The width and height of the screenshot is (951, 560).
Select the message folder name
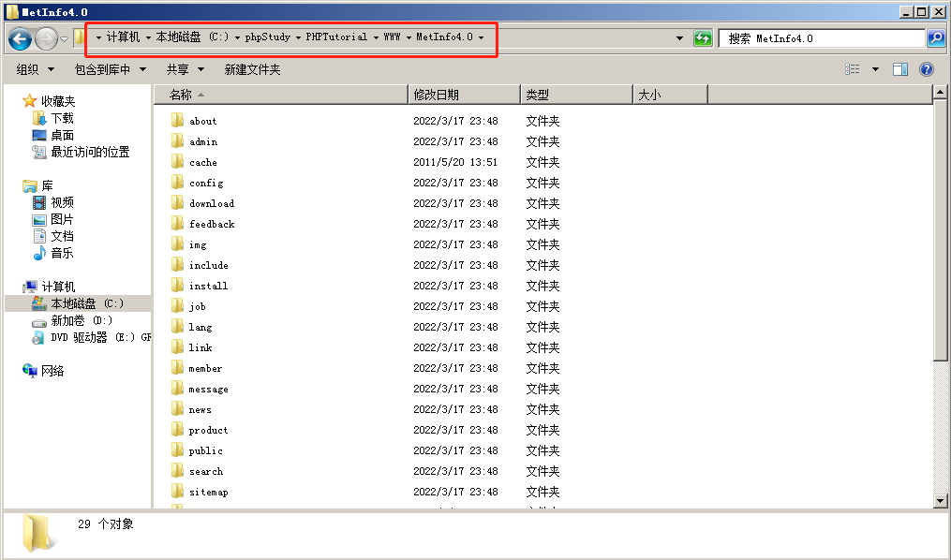(x=208, y=389)
